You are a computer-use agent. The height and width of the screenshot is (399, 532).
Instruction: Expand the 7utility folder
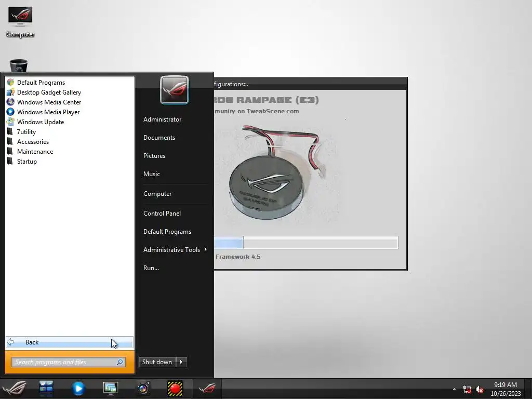pos(26,131)
